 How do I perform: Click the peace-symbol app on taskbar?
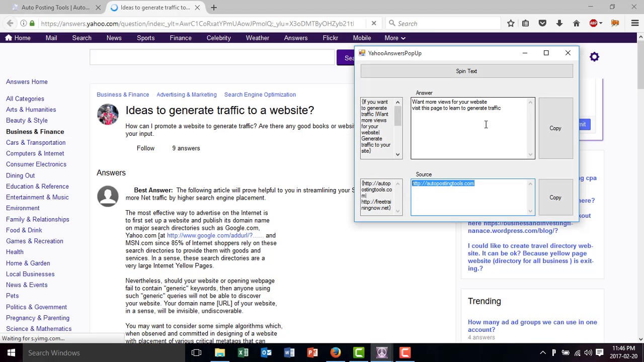pyautogui.click(x=382, y=352)
